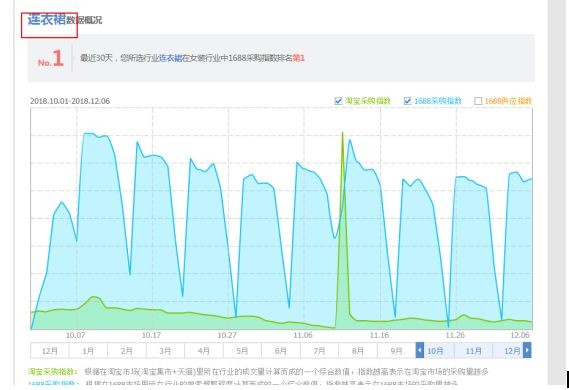
Task: Uncheck the 淘宝采购指数 checkbox
Action: click(338, 101)
